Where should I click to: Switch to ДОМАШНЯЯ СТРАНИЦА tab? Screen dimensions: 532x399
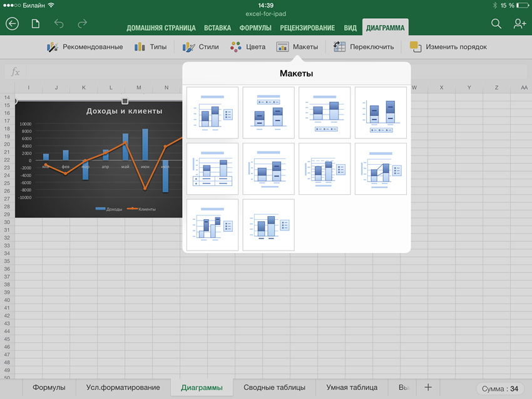click(x=161, y=28)
